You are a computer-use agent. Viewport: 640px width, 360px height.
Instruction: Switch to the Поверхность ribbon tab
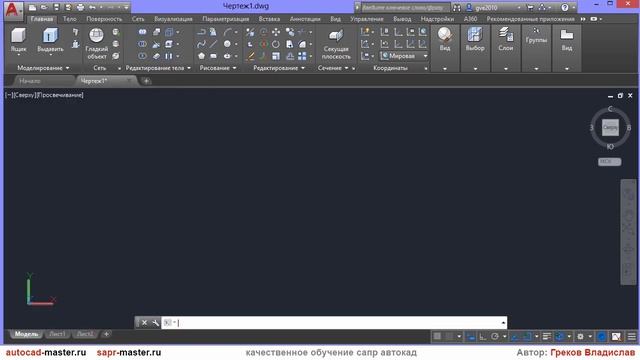point(104,19)
